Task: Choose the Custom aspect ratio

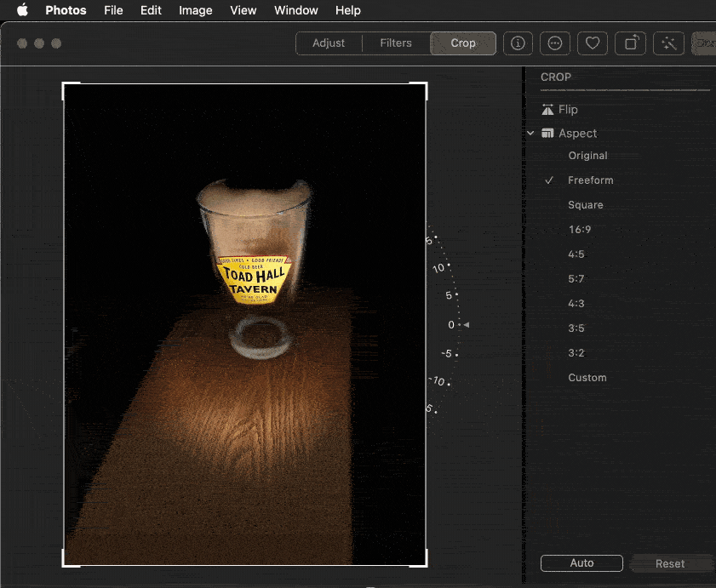Action: click(587, 378)
